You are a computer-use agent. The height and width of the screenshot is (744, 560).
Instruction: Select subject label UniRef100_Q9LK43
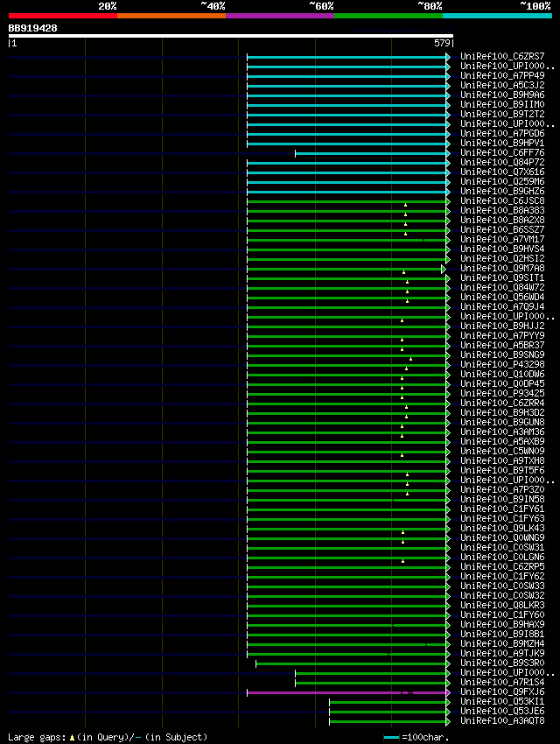pyautogui.click(x=502, y=528)
